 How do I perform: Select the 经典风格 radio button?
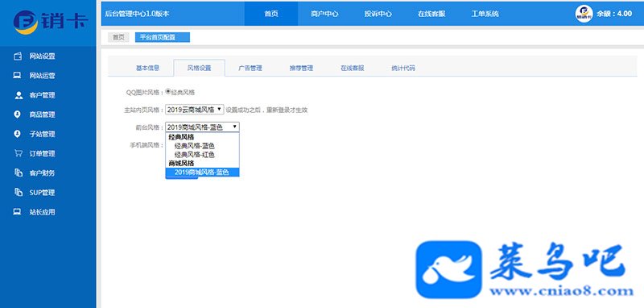[168, 92]
